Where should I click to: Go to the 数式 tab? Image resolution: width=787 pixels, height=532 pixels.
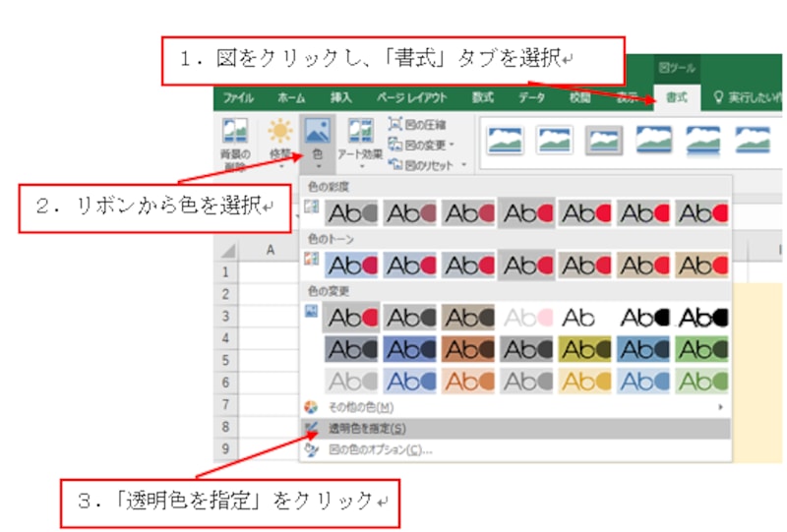click(x=483, y=98)
